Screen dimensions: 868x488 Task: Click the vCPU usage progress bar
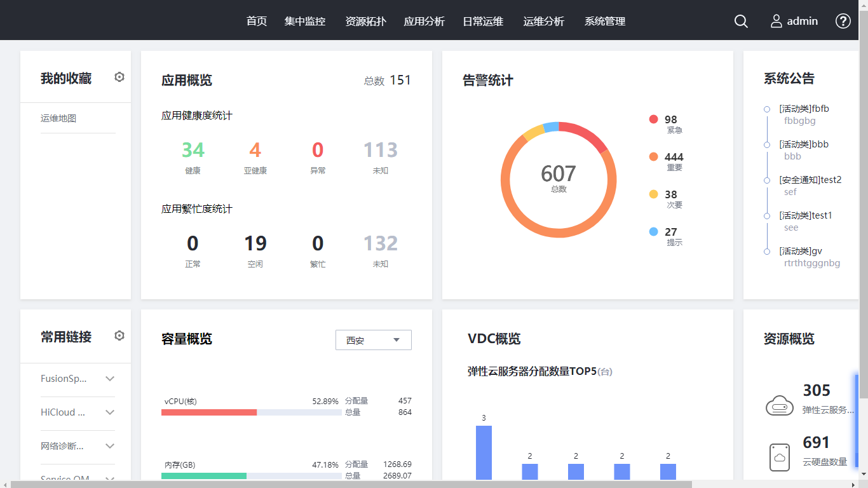click(x=251, y=412)
